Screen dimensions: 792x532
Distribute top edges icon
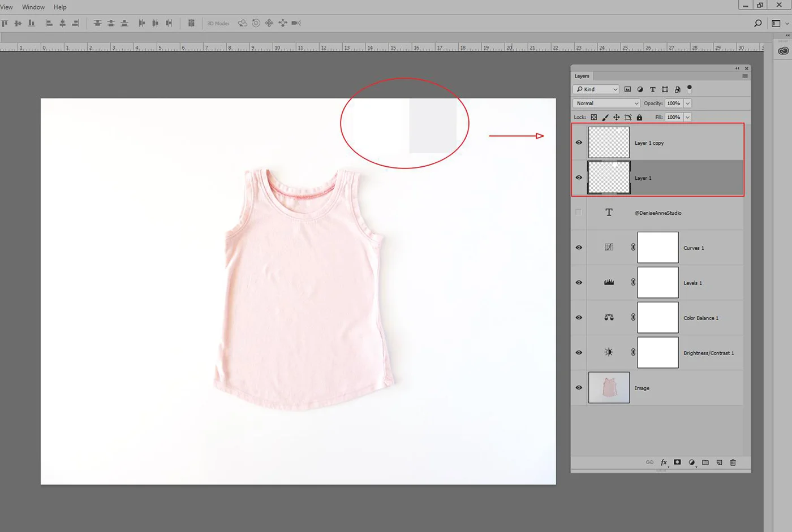pos(97,23)
